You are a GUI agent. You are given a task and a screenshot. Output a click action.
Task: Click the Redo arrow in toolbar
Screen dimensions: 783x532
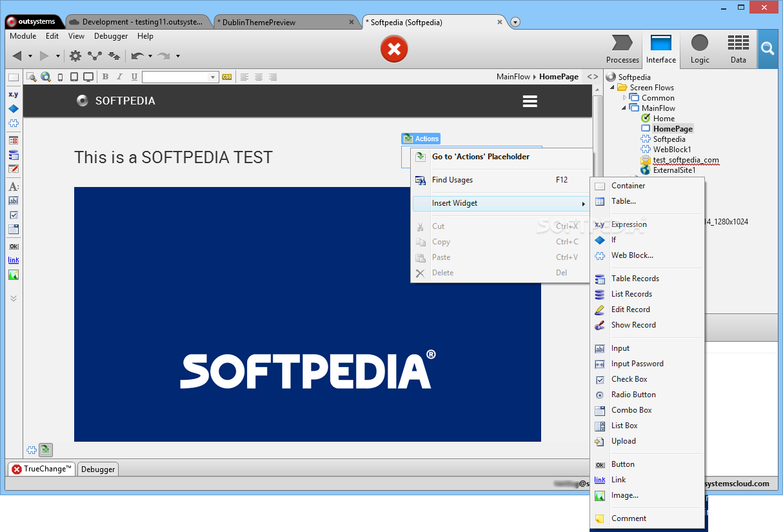164,56
